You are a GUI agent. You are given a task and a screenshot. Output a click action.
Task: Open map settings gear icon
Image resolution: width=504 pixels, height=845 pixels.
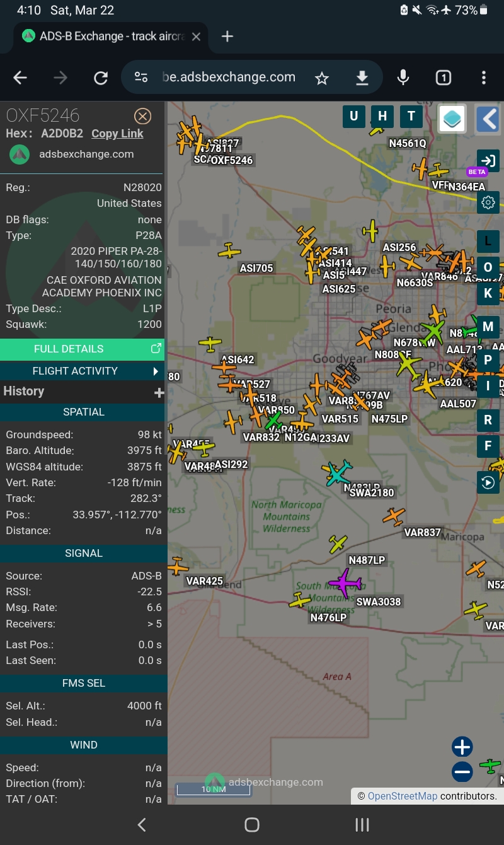pos(488,202)
